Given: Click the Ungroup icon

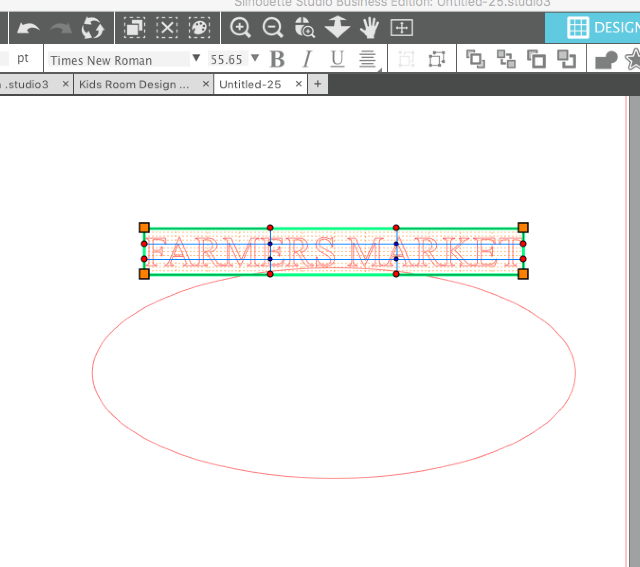Looking at the screenshot, I should click(x=437, y=60).
